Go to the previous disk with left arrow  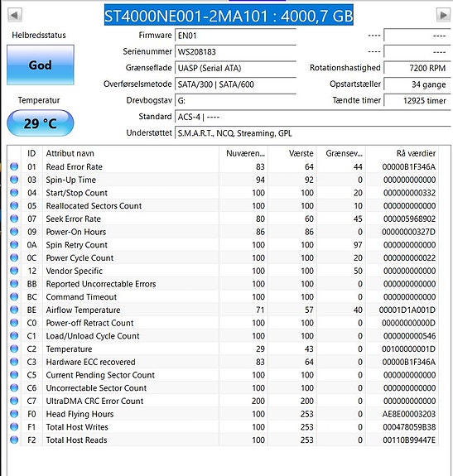[15, 15]
